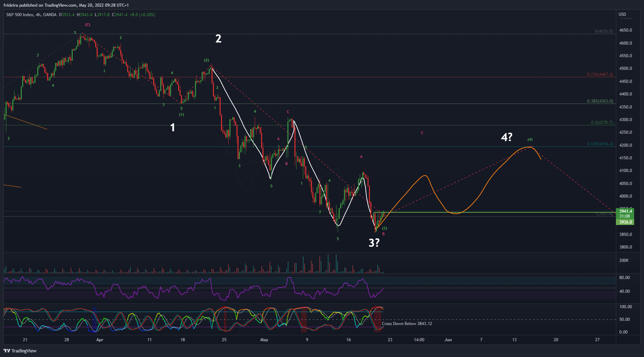Viewport: 644px width, 357px height.
Task: Click the stochastic scale label 100.00
Action: point(625,307)
